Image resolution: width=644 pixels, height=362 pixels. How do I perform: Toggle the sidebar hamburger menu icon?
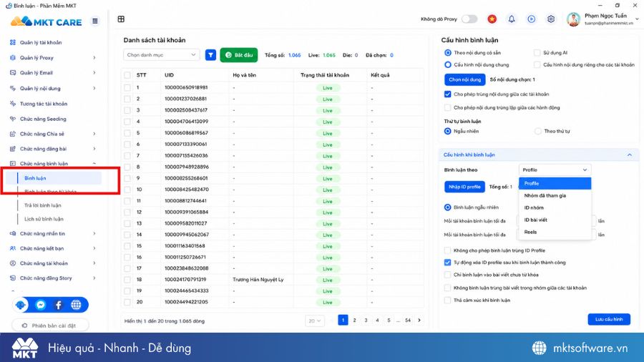click(x=95, y=21)
